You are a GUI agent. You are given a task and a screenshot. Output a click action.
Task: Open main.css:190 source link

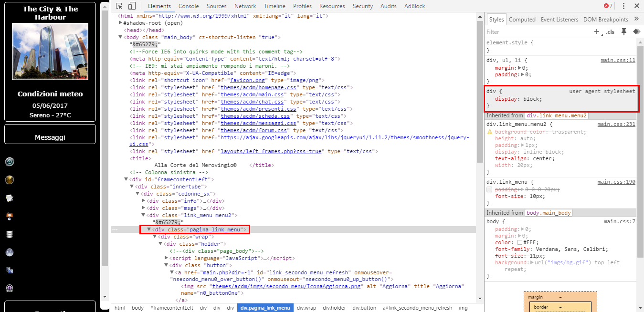click(x=616, y=182)
